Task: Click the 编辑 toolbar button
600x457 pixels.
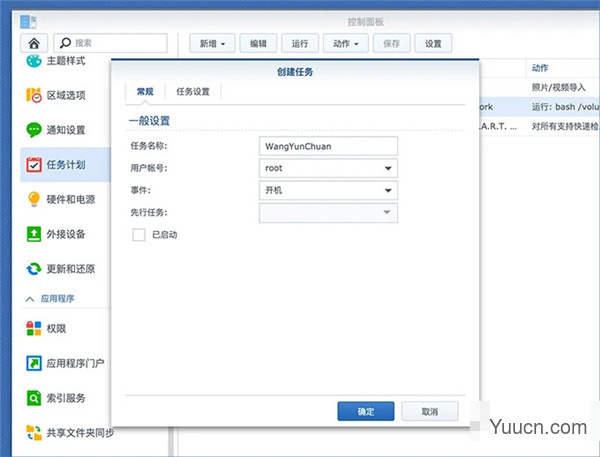Action: point(258,44)
